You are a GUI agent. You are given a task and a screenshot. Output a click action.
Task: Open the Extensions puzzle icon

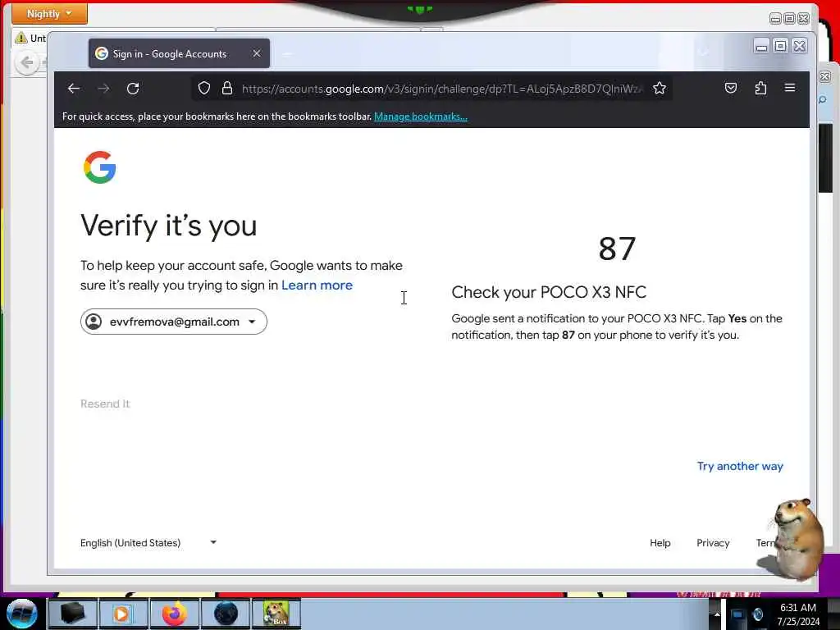coord(760,88)
